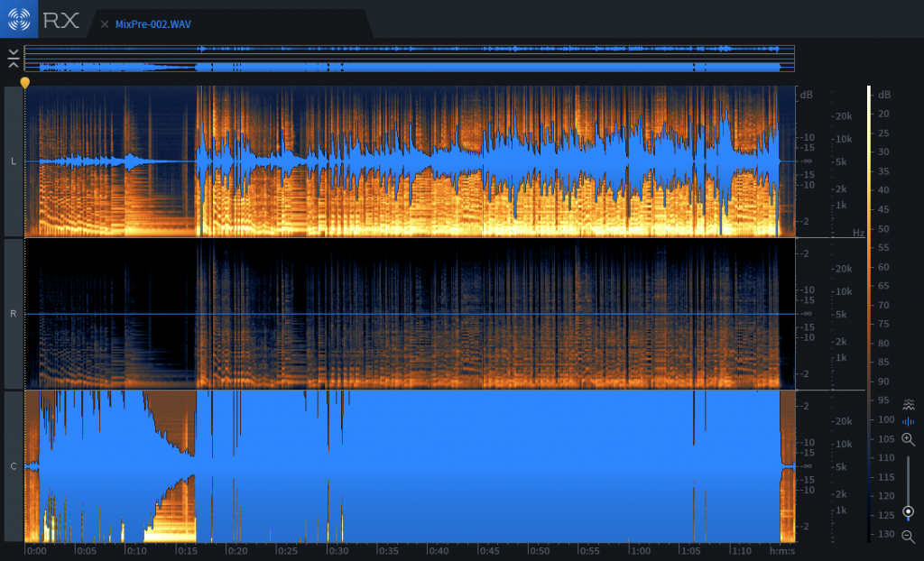Click the zoom out magnifier icon
The image size is (924, 561).
coord(908,537)
